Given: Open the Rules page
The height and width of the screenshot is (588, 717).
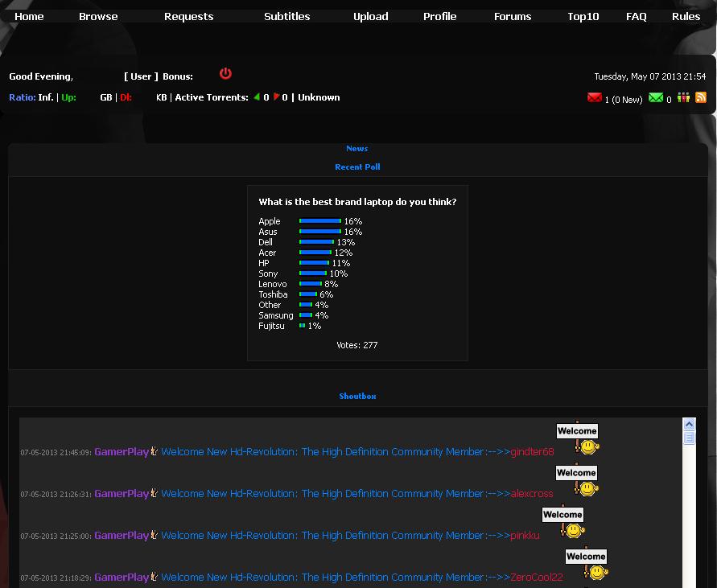Looking at the screenshot, I should (x=686, y=16).
